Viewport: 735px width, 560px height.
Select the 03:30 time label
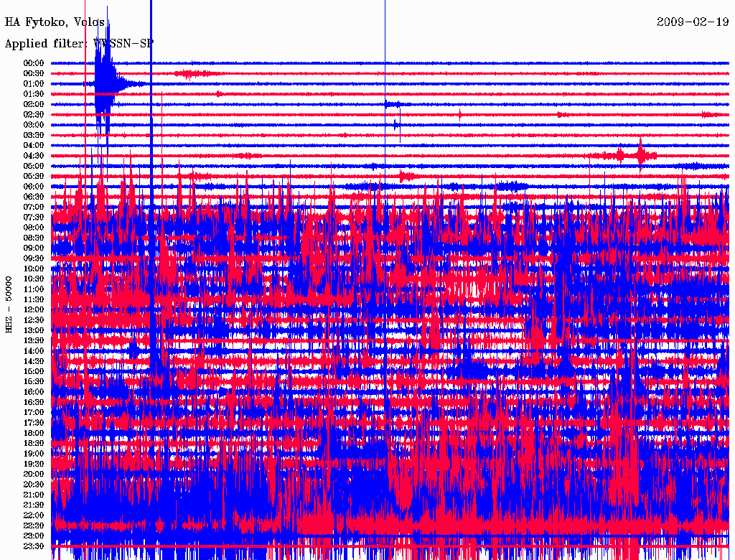coord(34,135)
